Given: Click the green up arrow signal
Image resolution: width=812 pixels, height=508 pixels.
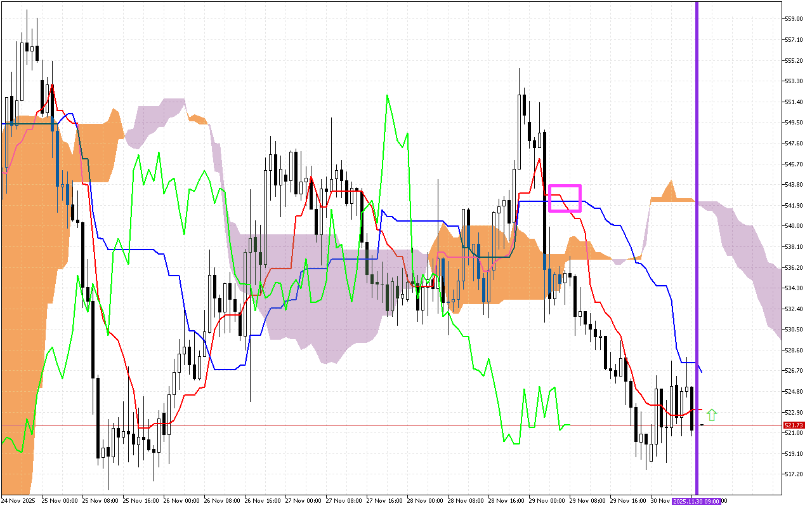Looking at the screenshot, I should tap(712, 415).
